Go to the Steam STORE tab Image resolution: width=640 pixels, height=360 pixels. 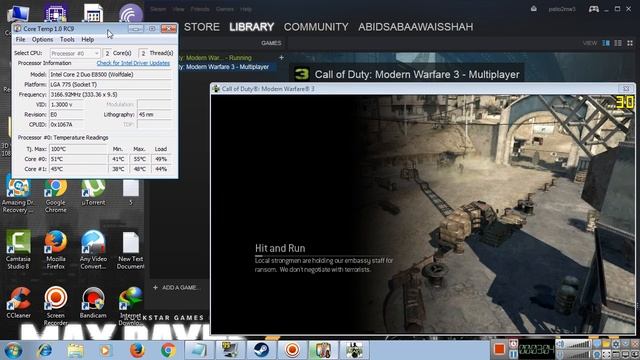click(x=202, y=27)
